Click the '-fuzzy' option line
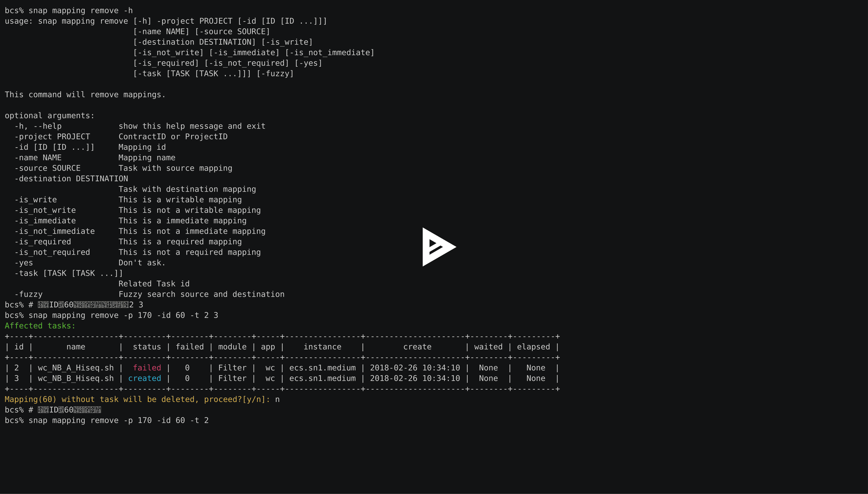This screenshot has height=494, width=868. click(149, 294)
